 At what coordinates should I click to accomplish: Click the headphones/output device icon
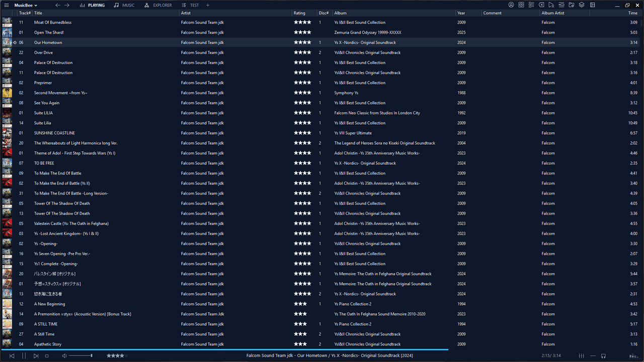(603, 356)
